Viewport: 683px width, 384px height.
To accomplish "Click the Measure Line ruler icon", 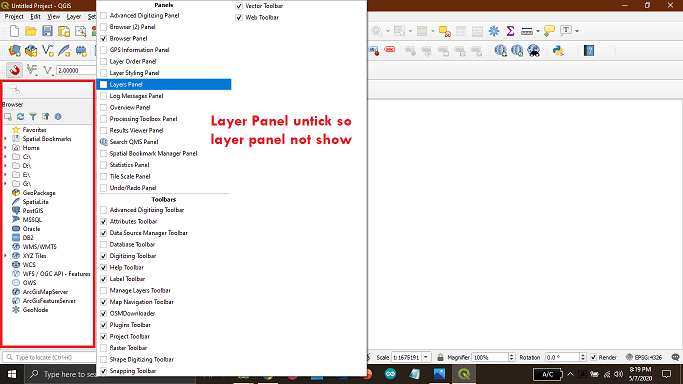I will point(527,31).
